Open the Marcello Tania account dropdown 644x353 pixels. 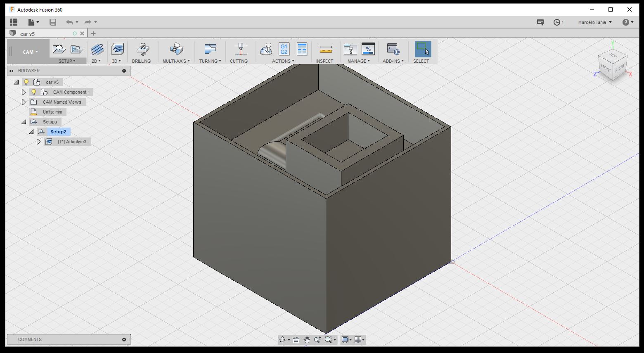point(595,22)
